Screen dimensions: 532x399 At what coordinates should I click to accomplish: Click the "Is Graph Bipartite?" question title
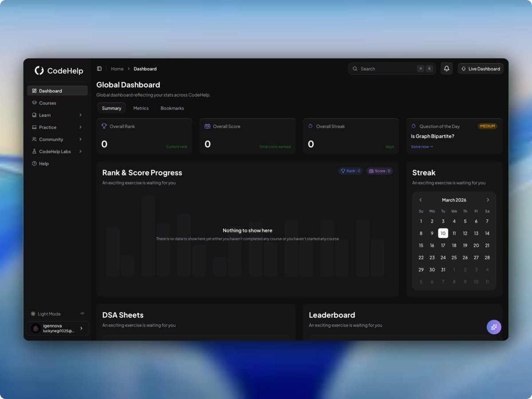point(433,137)
